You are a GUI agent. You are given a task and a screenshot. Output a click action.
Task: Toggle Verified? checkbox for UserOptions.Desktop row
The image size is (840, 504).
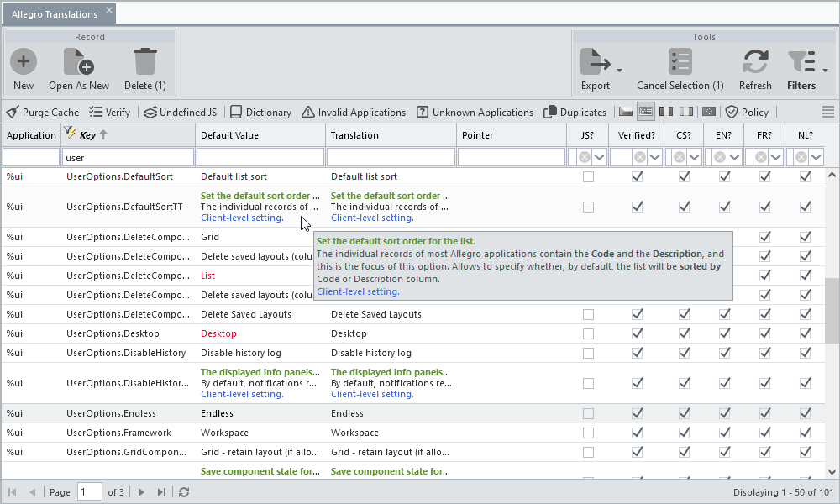point(637,333)
